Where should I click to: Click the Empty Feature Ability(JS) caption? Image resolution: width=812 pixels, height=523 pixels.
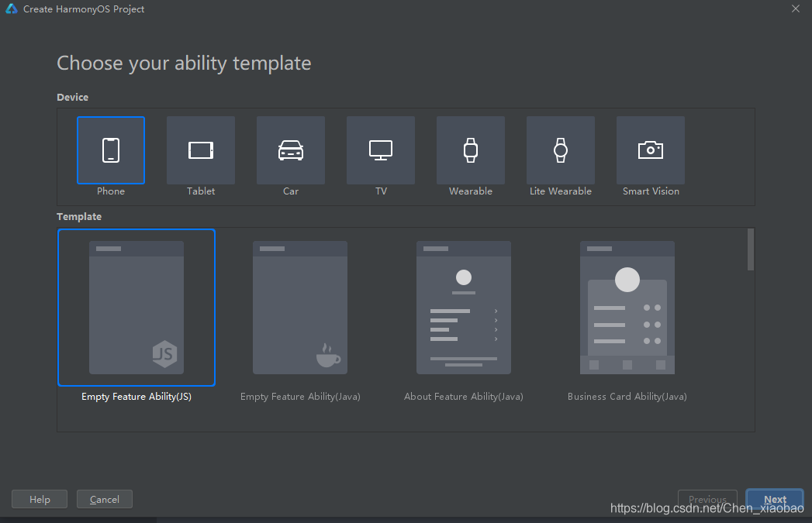tap(136, 397)
